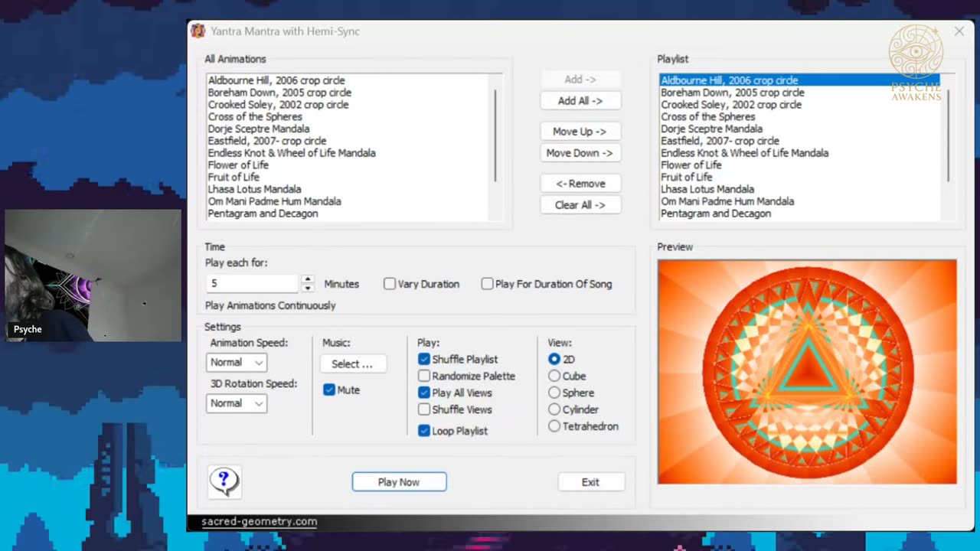
Task: Click the orange mandala preview image
Action: pyautogui.click(x=807, y=372)
